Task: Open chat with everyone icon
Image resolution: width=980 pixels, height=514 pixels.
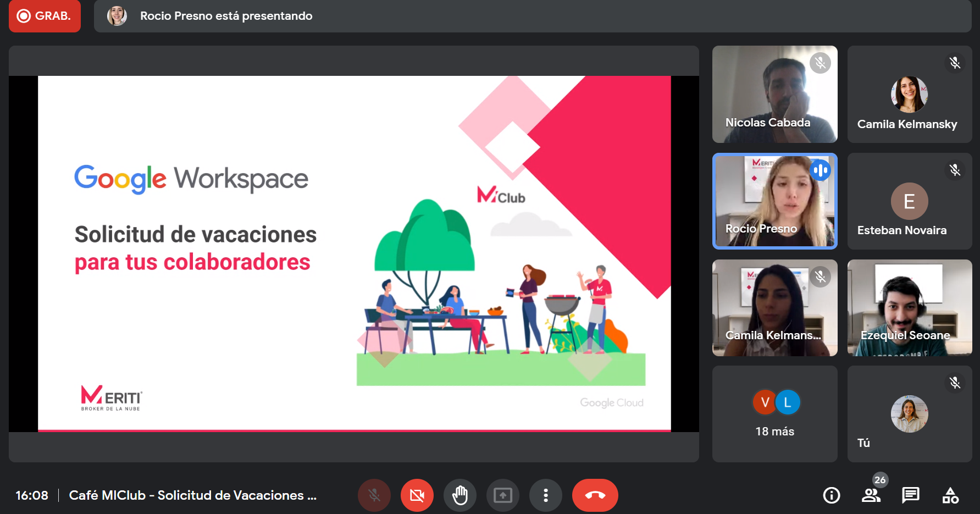Action: (x=911, y=495)
